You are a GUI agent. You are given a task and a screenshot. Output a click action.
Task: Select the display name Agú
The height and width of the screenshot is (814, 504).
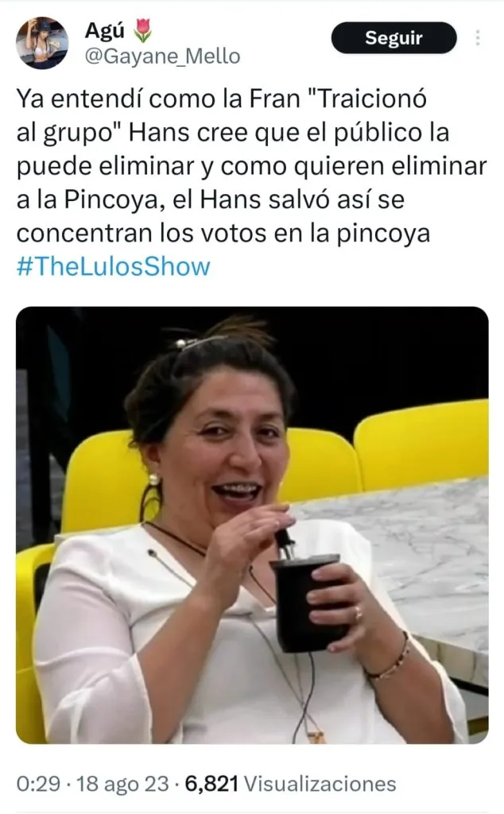pyautogui.click(x=105, y=31)
